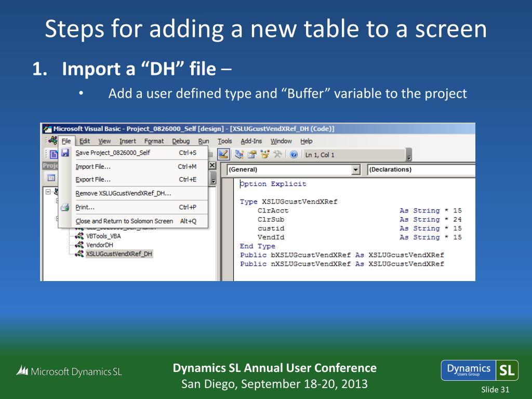This screenshot has width=532, height=399.
Task: Open the Help menu
Action: pyautogui.click(x=306, y=141)
